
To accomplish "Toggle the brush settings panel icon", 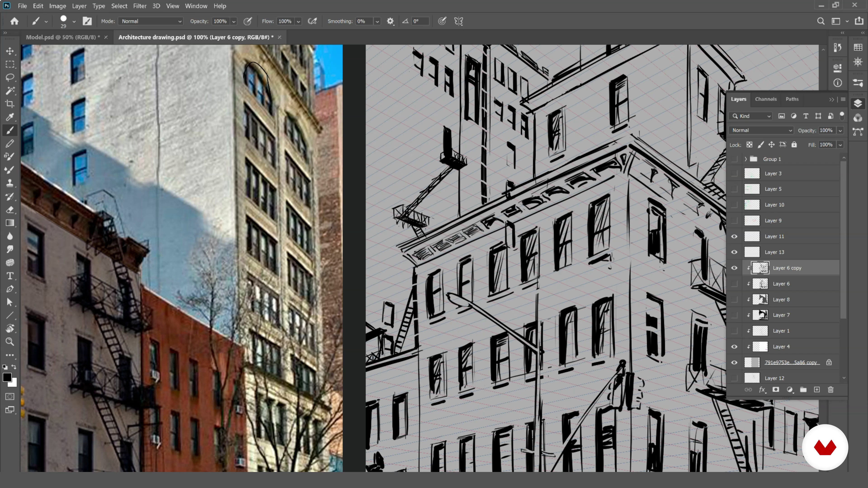I will 87,21.
